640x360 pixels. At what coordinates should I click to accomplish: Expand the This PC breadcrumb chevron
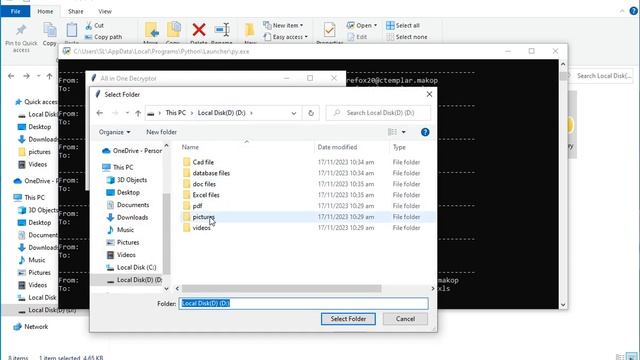(192, 113)
